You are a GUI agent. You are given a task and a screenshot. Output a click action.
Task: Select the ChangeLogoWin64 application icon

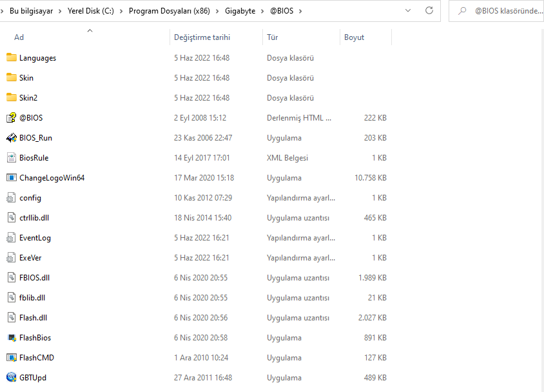12,177
